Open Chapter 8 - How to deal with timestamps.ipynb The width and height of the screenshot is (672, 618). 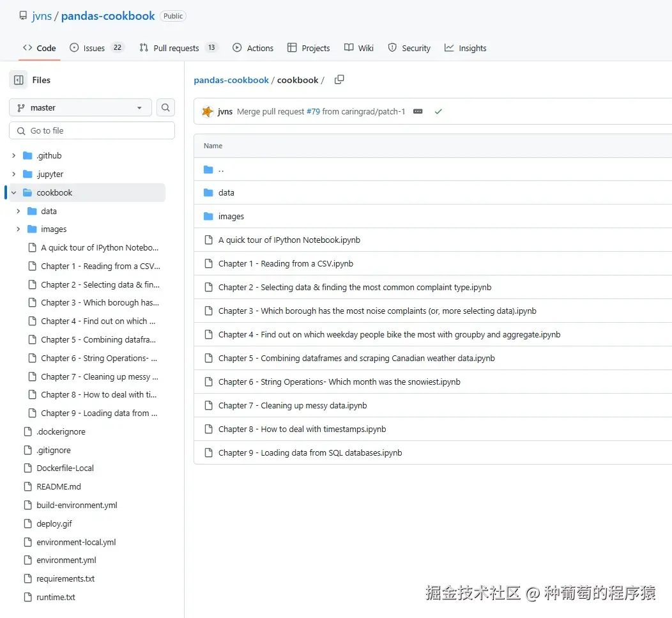pos(302,429)
